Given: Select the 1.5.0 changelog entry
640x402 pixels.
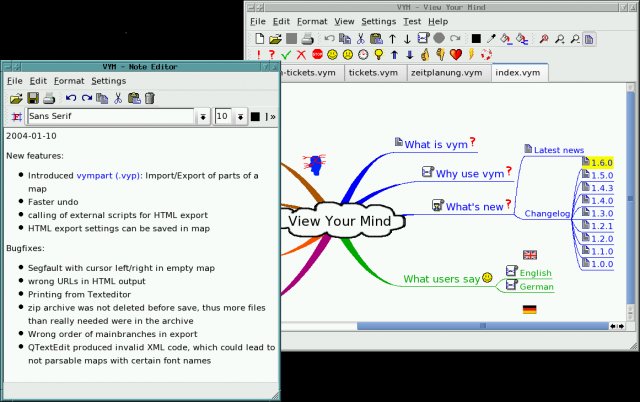Looking at the screenshot, I should click(602, 175).
